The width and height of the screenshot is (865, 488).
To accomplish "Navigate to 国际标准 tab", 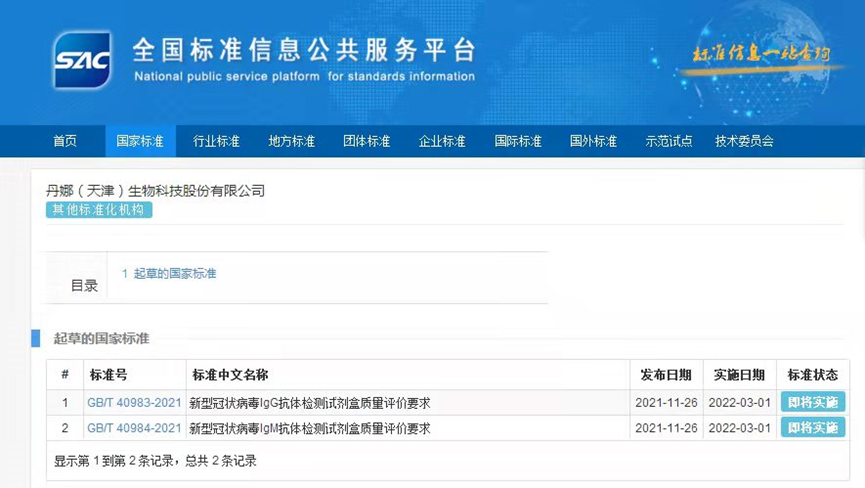I will point(518,141).
